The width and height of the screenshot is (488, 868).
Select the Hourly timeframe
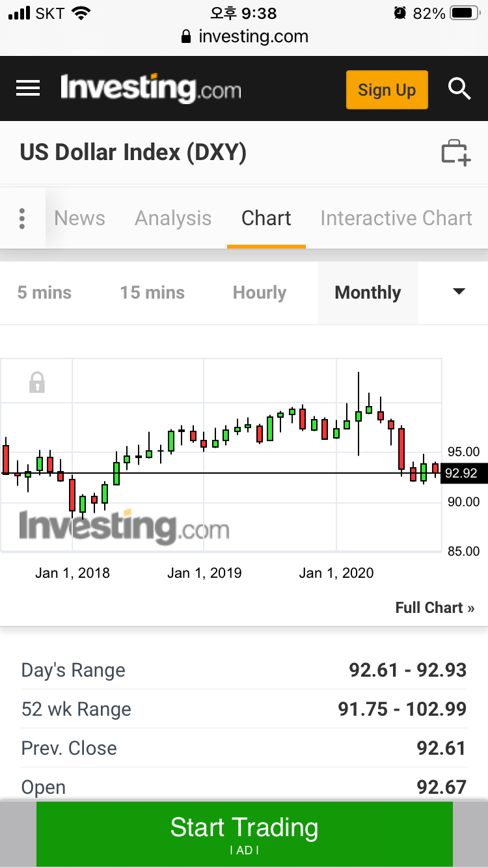[x=260, y=293]
